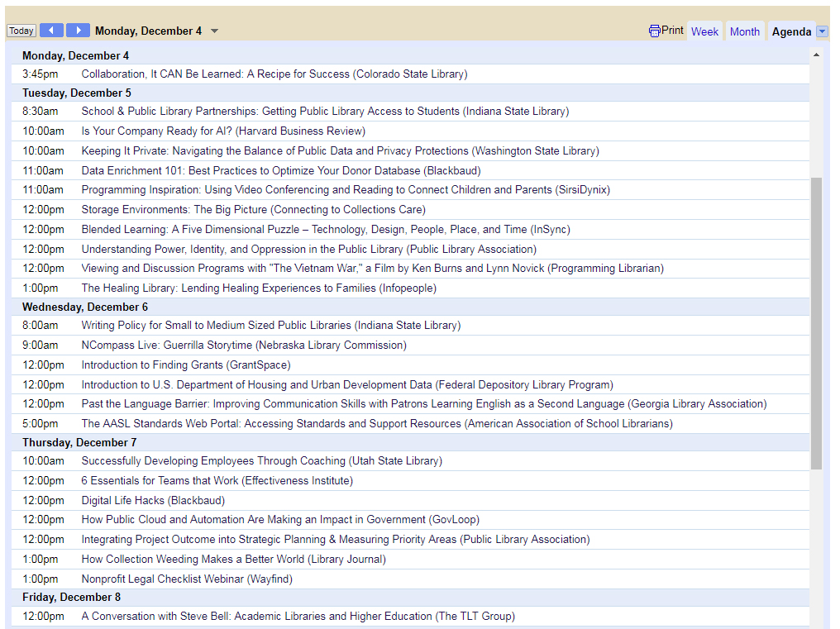Open School & Public Library Partnerships event

pos(325,112)
